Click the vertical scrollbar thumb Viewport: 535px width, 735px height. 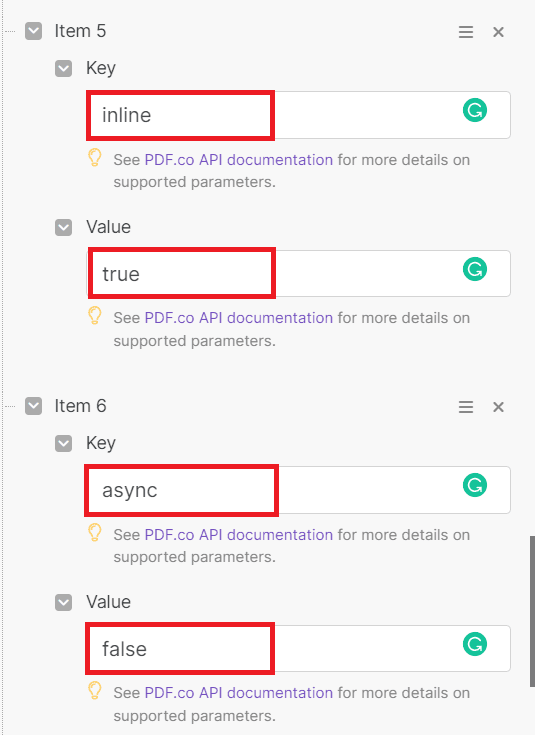tap(532, 611)
